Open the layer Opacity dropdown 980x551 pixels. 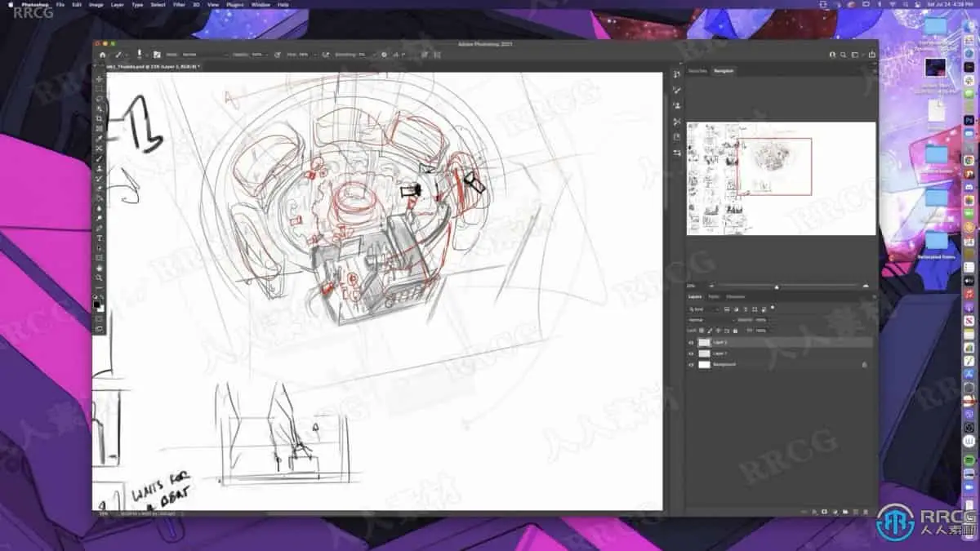pos(769,320)
